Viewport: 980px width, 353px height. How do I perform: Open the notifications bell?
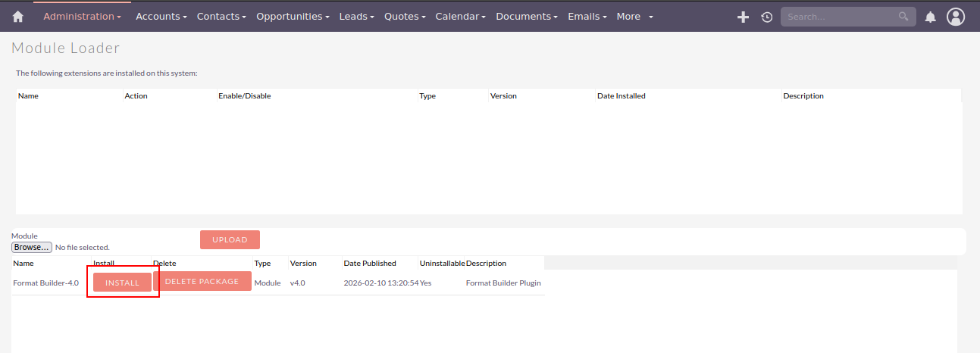pyautogui.click(x=930, y=17)
